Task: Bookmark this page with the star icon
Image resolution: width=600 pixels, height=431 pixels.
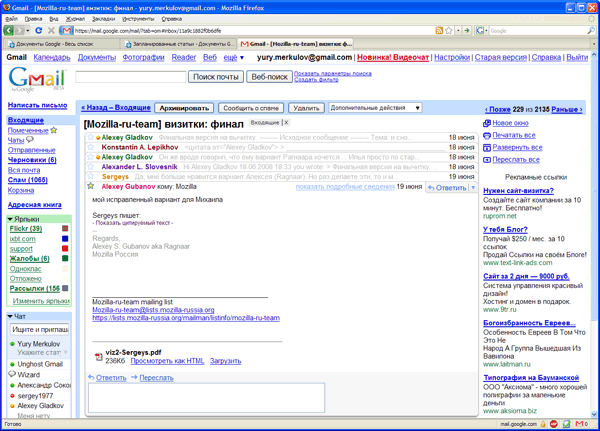Action: click(449, 31)
